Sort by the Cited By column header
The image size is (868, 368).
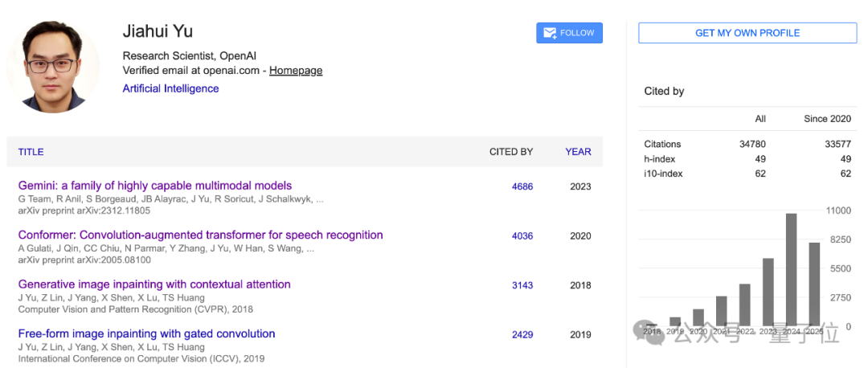pyautogui.click(x=511, y=152)
